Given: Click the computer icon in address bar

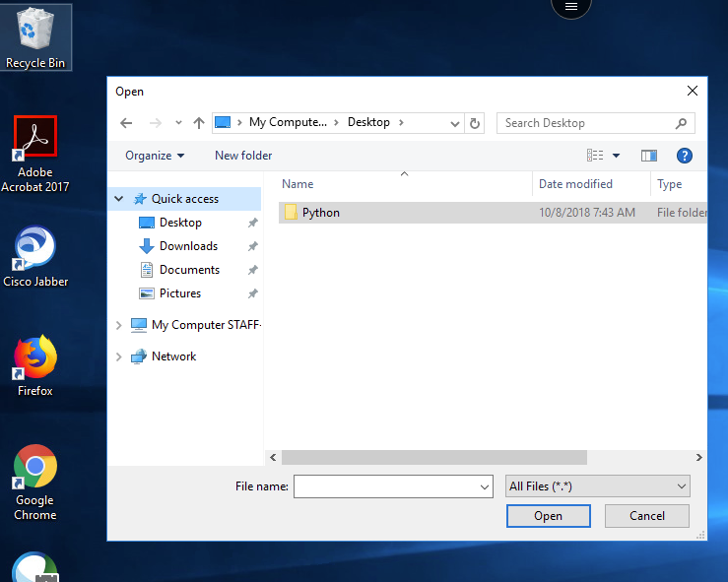Looking at the screenshot, I should pyautogui.click(x=223, y=122).
